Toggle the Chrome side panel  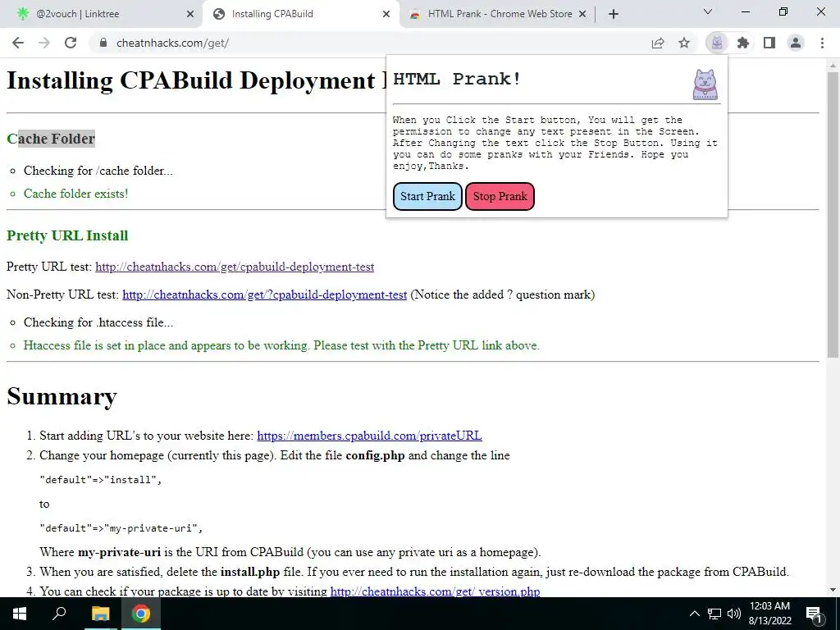(x=769, y=43)
